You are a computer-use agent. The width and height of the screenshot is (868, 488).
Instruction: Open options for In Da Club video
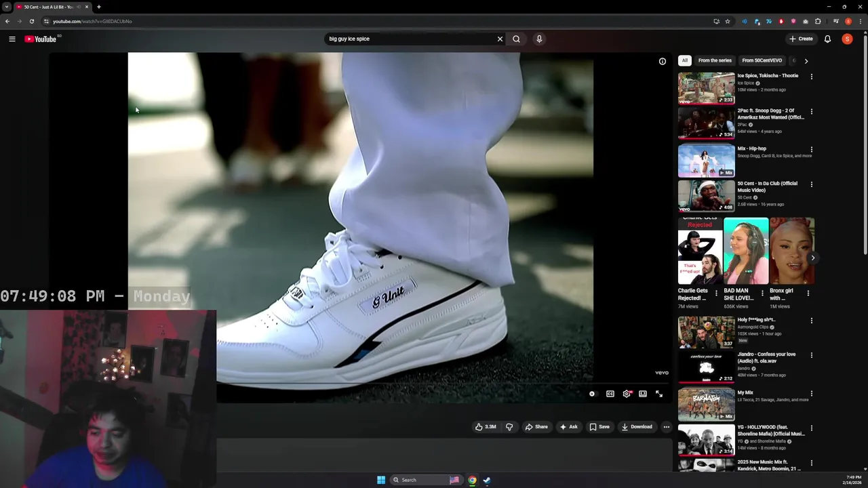[811, 184]
